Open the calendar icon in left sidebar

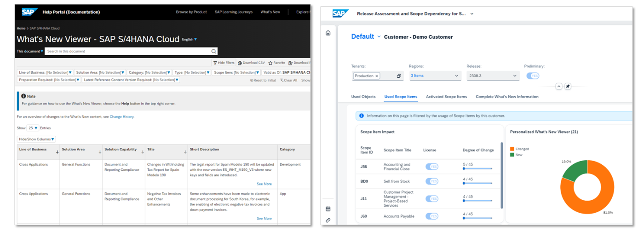[328, 209]
